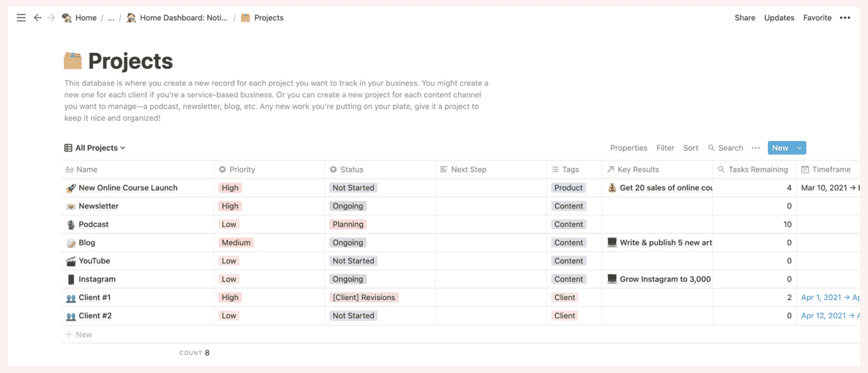Open the Apr 1, 2021 timeframe link
The width and height of the screenshot is (868, 373).
pyautogui.click(x=830, y=297)
